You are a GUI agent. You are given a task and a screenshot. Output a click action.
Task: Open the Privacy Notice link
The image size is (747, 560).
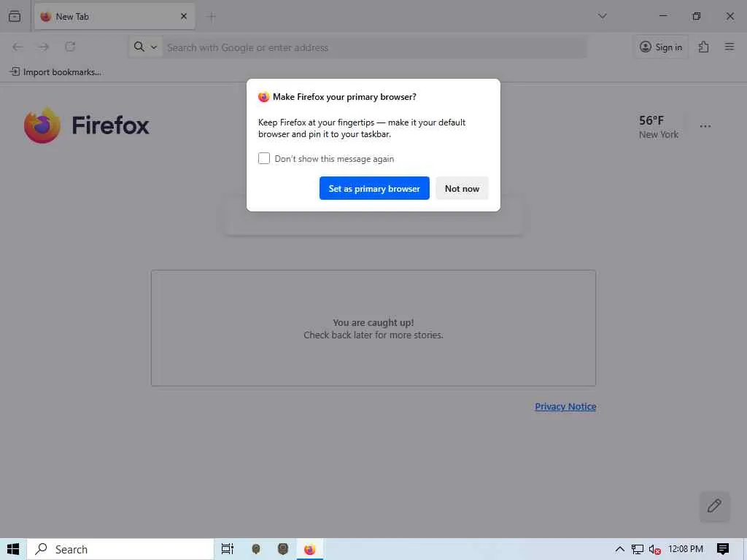coord(565,406)
